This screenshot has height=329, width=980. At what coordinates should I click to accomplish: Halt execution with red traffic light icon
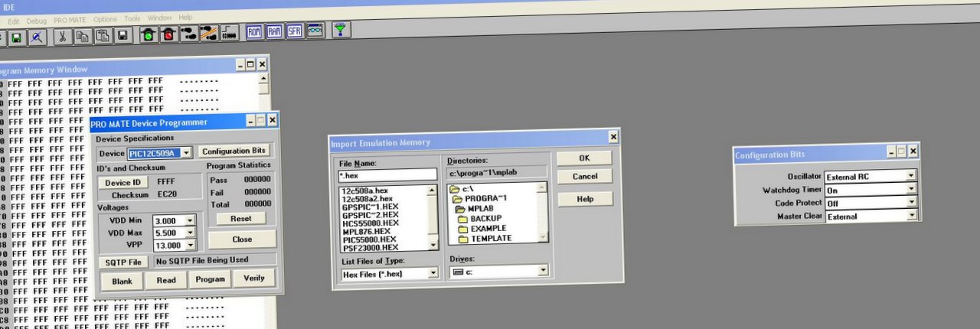168,34
